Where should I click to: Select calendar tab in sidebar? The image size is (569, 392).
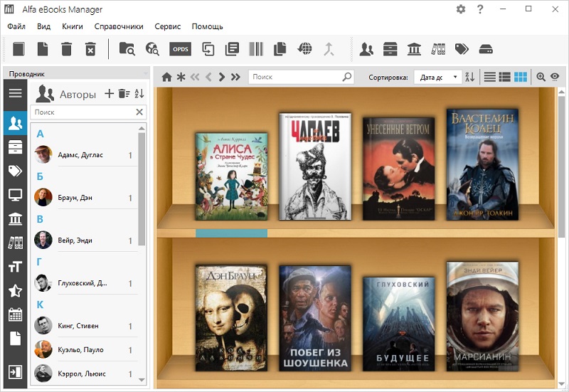[x=15, y=314]
